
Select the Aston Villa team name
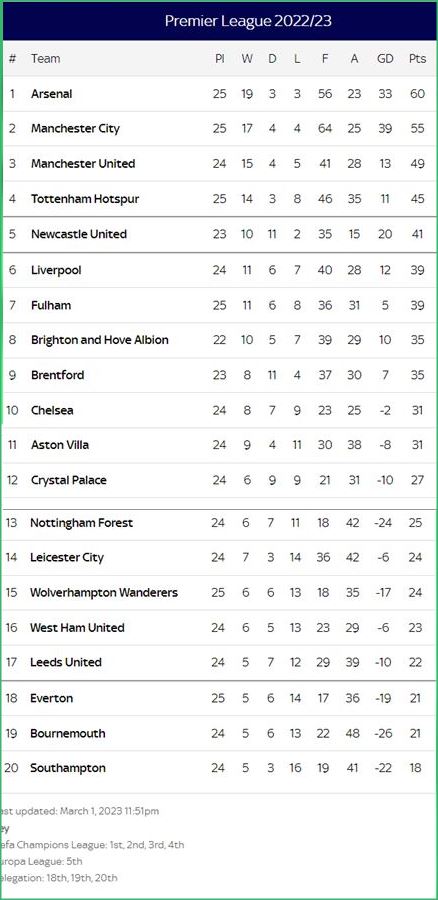(60, 445)
